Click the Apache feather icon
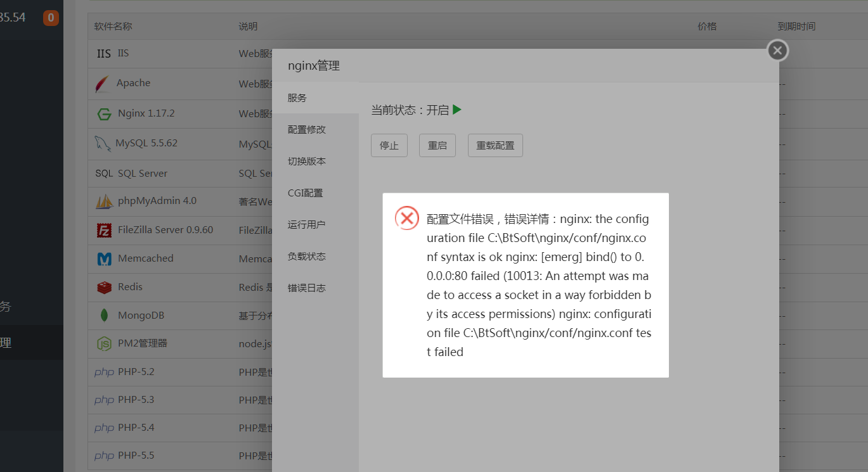Image resolution: width=868 pixels, height=472 pixels. point(102,84)
